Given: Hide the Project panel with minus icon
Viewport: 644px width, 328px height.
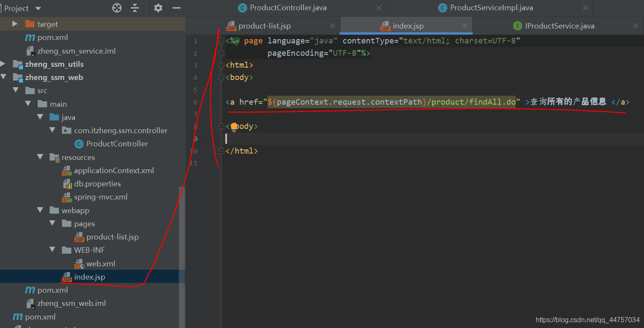Looking at the screenshot, I should point(176,8).
